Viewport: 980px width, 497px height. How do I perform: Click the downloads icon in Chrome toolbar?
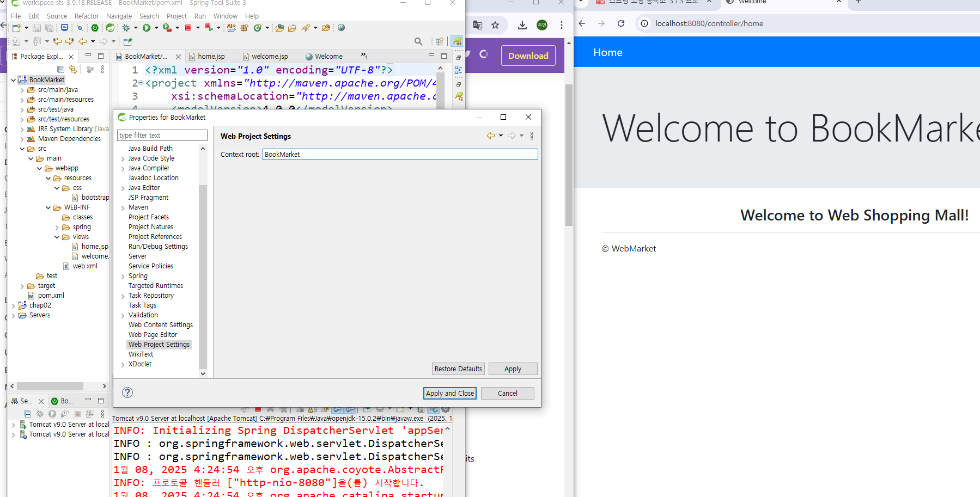[x=522, y=25]
